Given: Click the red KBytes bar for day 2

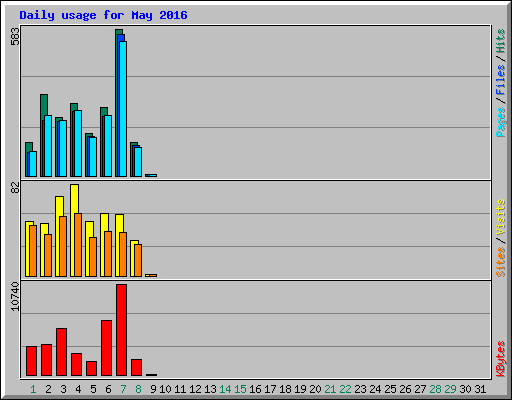Looking at the screenshot, I should click(47, 360).
